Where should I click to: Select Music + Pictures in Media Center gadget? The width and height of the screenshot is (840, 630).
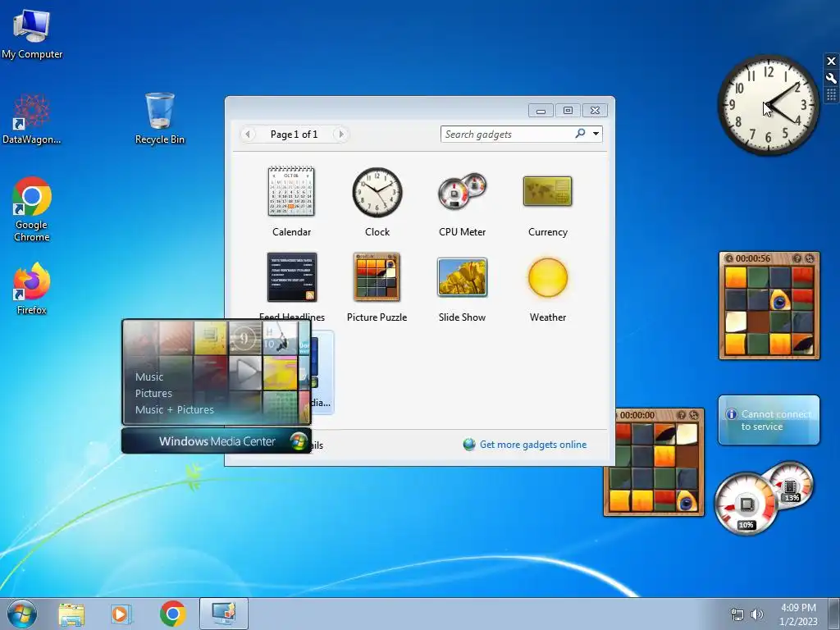point(174,410)
